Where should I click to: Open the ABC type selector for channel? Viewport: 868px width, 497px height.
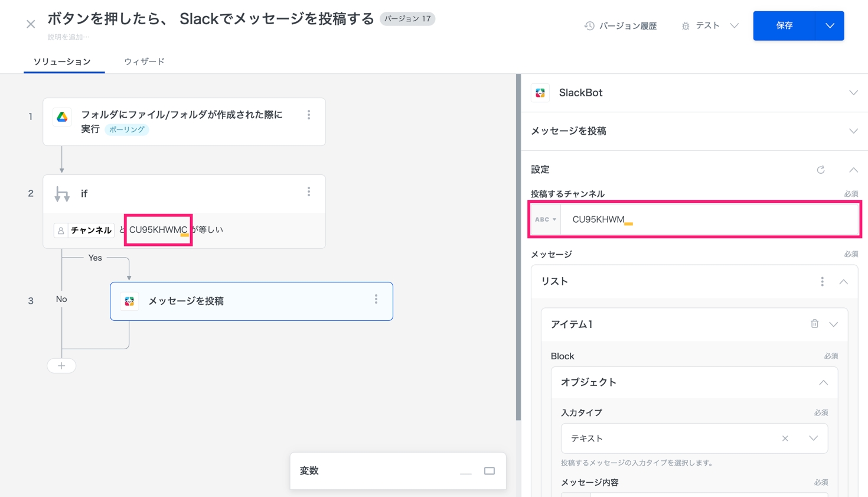(545, 219)
